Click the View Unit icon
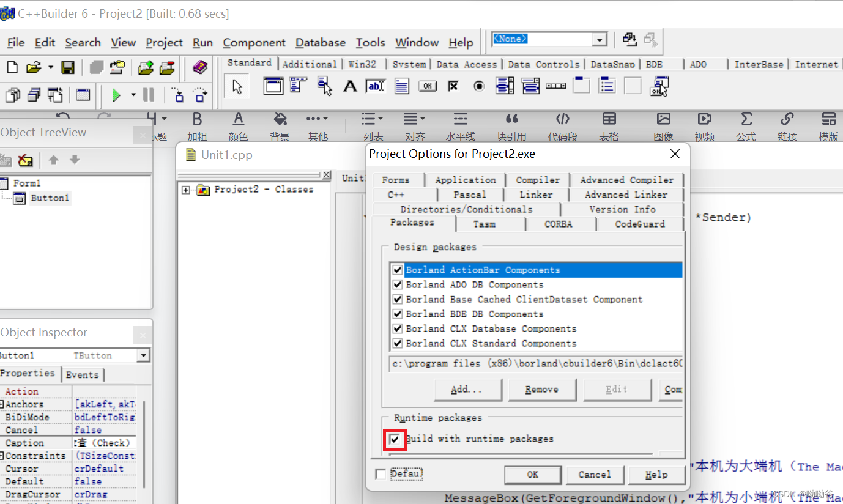The width and height of the screenshot is (843, 504). point(13,95)
